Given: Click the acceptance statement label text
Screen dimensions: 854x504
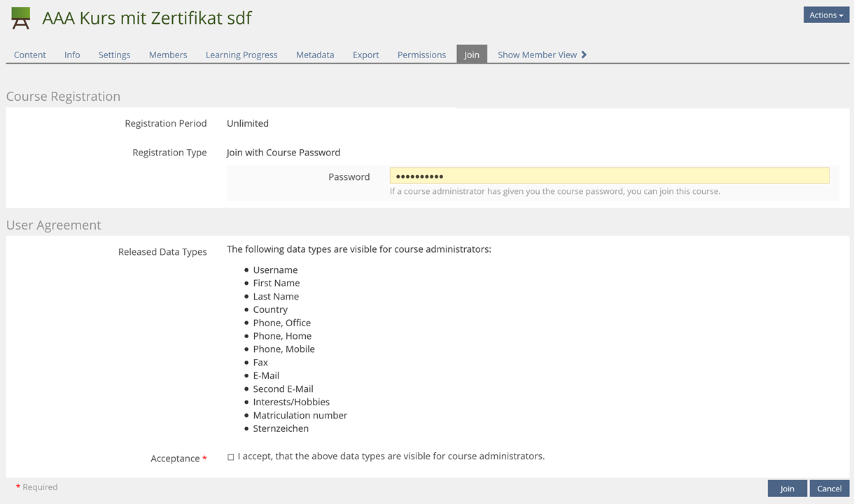Looking at the screenshot, I should coord(391,456).
